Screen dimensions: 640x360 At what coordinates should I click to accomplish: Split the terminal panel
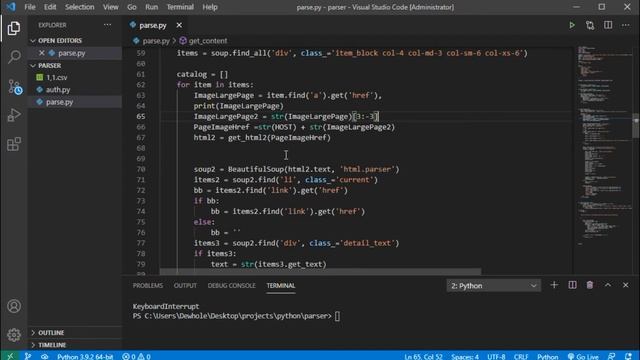coord(572,285)
